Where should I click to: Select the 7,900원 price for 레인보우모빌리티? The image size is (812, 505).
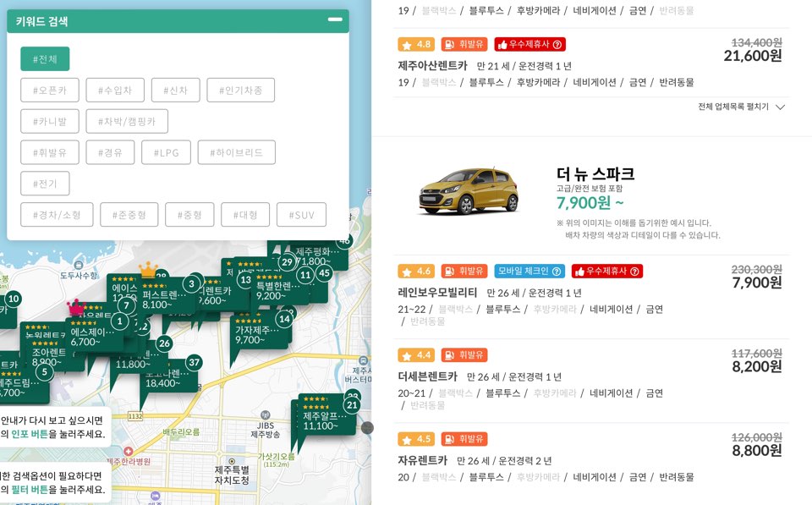click(756, 283)
